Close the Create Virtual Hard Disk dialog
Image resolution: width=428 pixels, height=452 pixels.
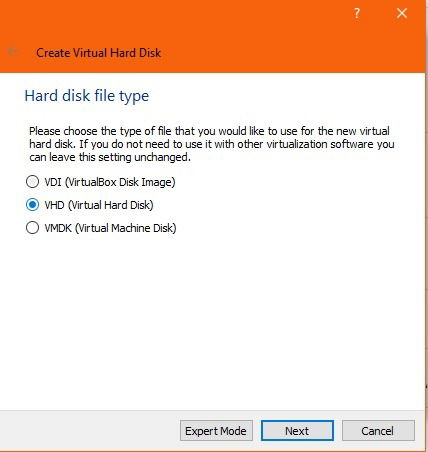click(x=402, y=13)
